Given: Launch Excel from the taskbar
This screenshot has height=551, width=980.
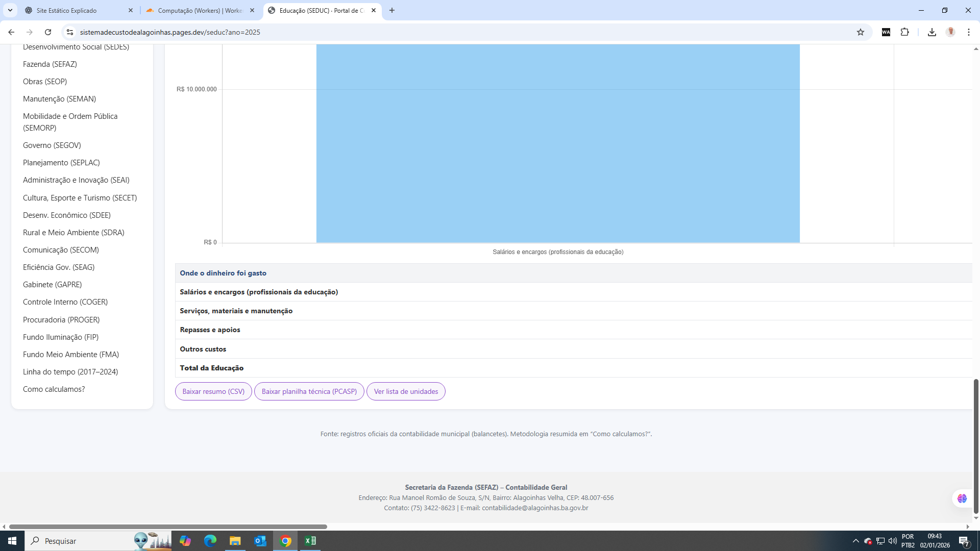Looking at the screenshot, I should point(310,541).
